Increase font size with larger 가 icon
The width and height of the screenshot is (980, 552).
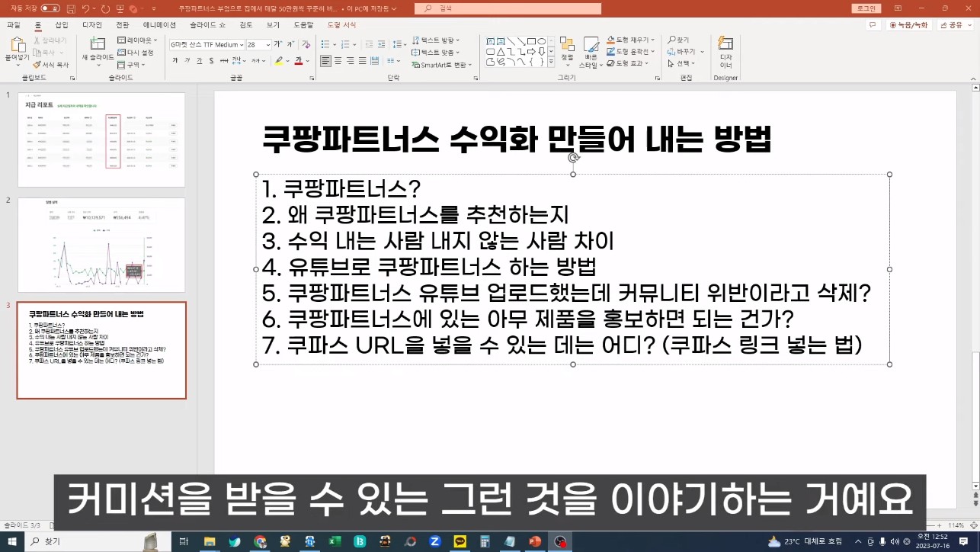(279, 45)
